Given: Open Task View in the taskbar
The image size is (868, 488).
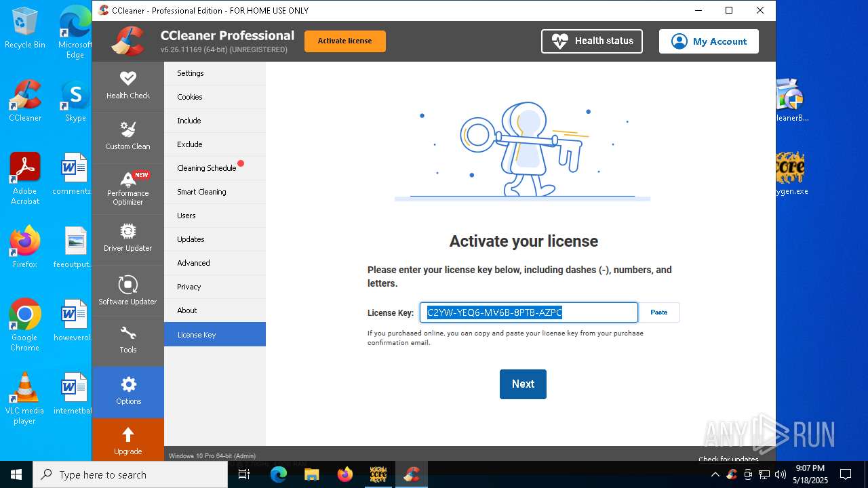Looking at the screenshot, I should [x=245, y=474].
